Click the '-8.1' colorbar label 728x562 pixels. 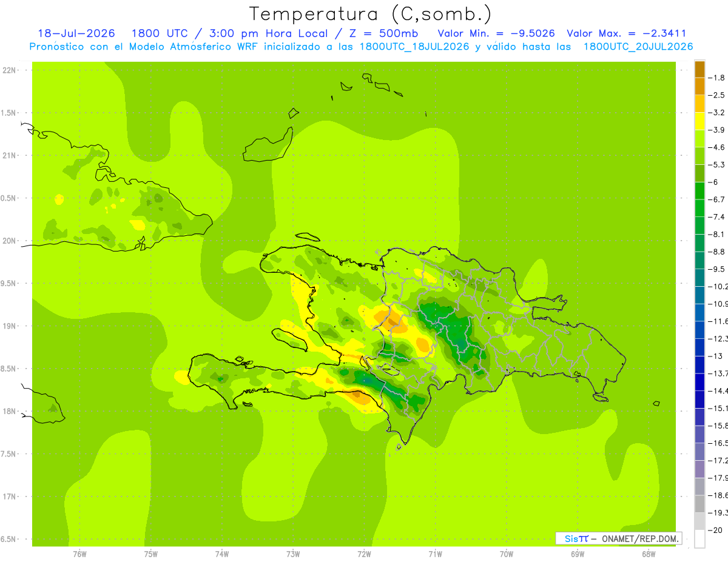point(716,234)
